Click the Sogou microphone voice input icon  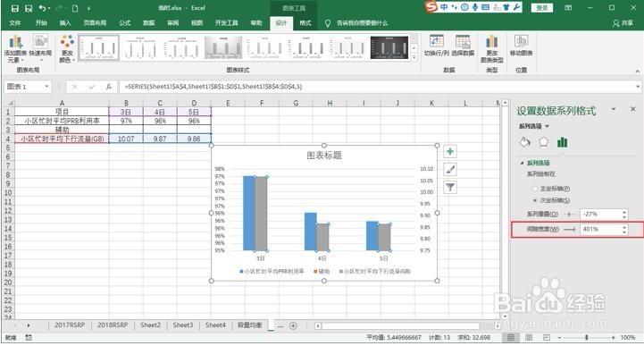475,7
